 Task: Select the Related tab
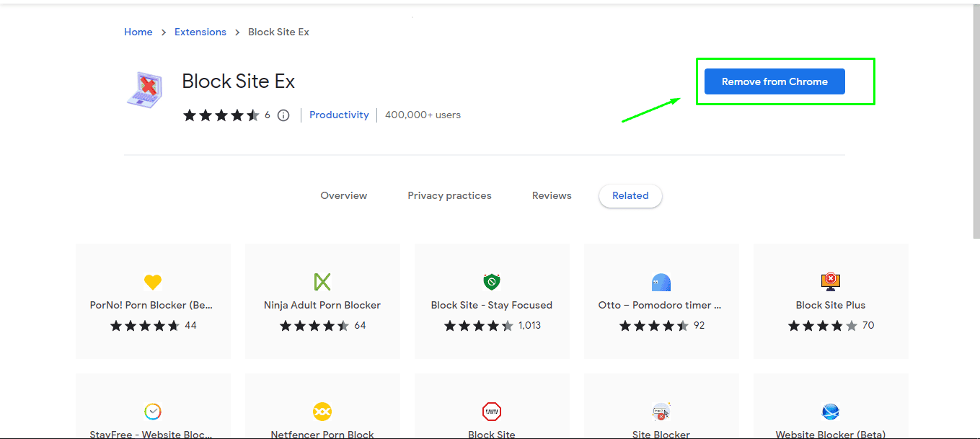630,195
